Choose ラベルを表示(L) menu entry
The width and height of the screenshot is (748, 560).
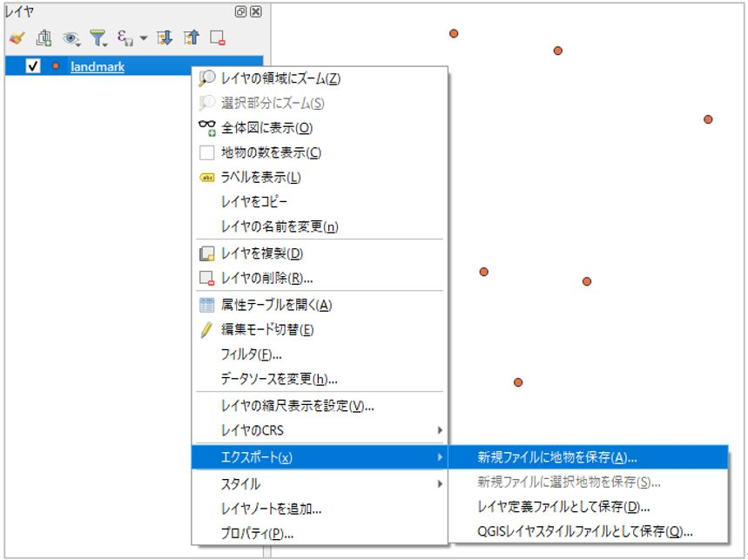tap(320, 178)
